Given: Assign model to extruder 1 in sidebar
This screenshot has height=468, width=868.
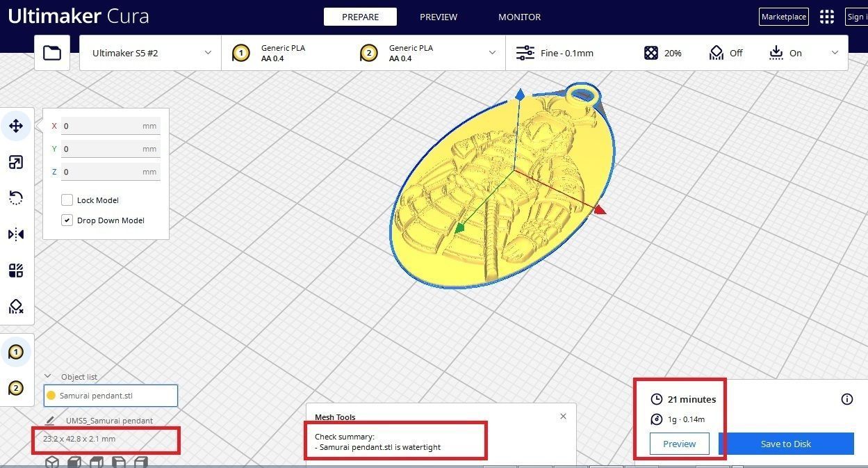Looking at the screenshot, I should pyautogui.click(x=16, y=352).
